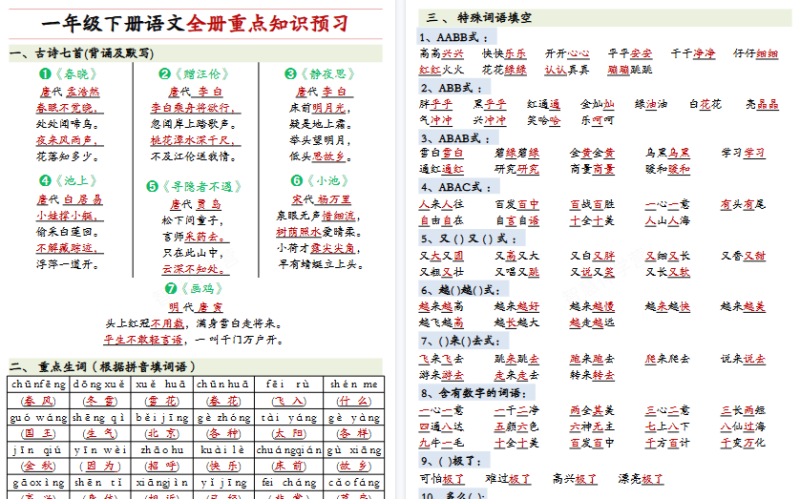The width and height of the screenshot is (800, 499).
Task: Click the poem title ❼《画鸡》
Action: click(194, 289)
